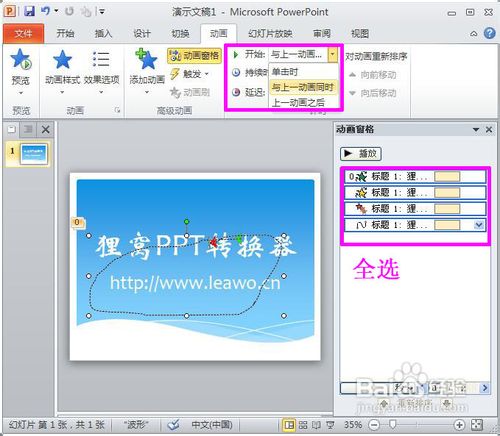Open the 视图 tab

pyautogui.click(x=360, y=33)
